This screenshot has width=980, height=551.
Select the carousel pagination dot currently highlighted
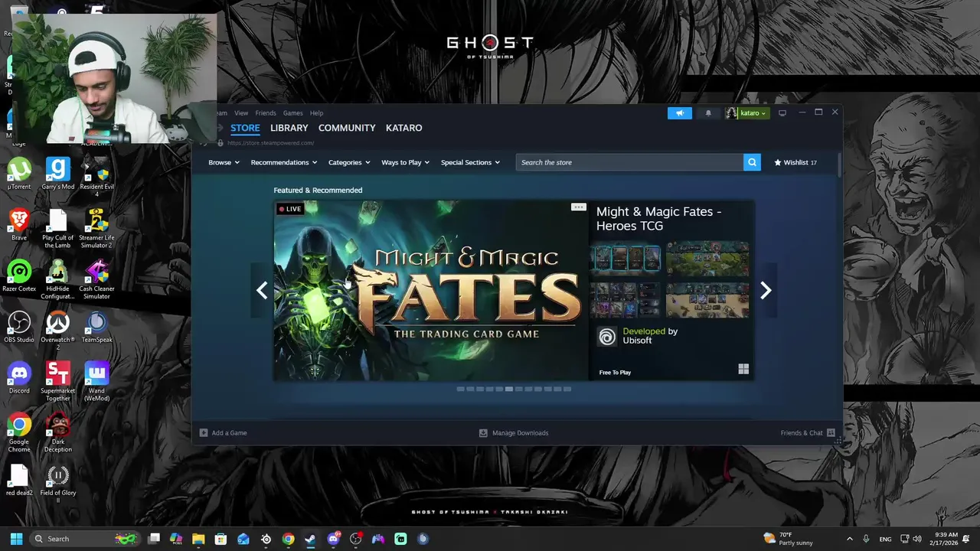[508, 389]
